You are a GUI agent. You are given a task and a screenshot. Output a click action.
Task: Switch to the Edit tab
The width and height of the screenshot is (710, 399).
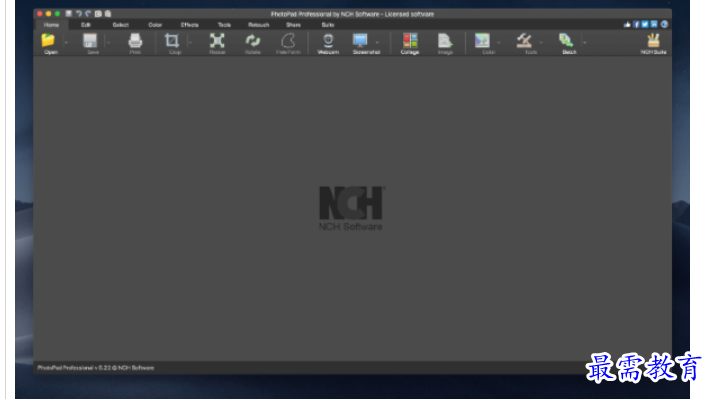click(86, 25)
